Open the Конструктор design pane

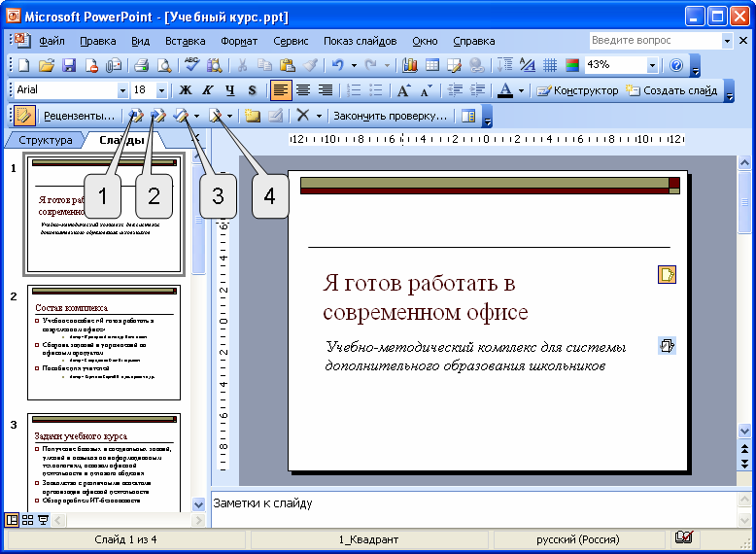click(x=577, y=90)
